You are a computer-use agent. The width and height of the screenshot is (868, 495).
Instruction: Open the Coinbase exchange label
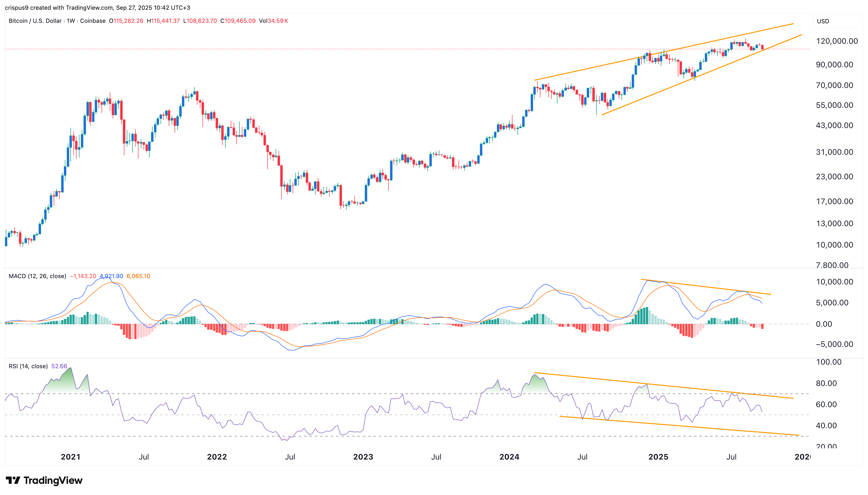tap(93, 21)
